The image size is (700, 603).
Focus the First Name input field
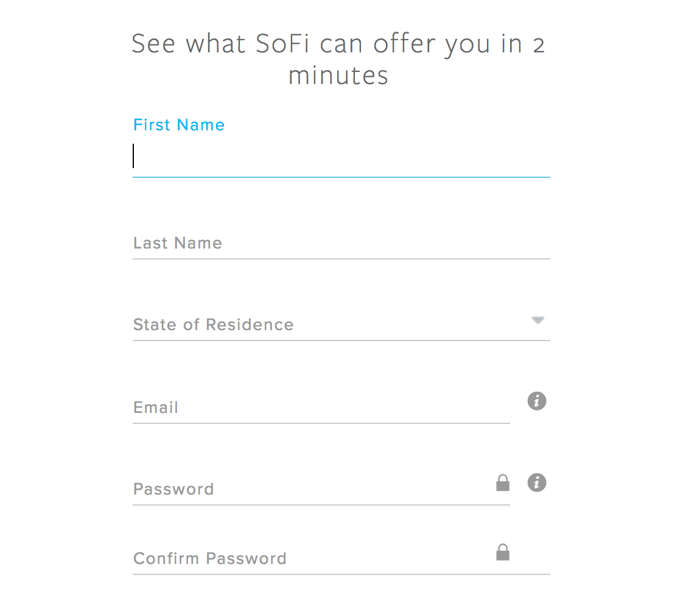click(341, 157)
